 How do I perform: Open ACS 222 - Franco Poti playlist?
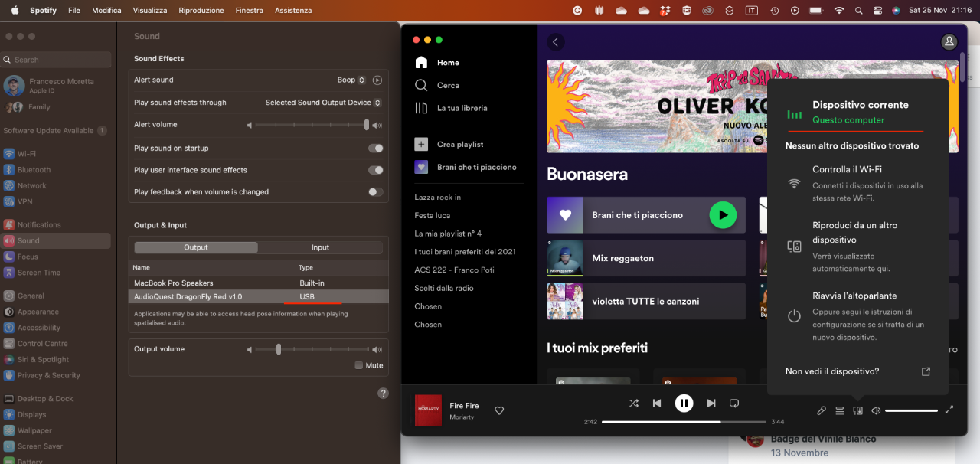point(453,270)
